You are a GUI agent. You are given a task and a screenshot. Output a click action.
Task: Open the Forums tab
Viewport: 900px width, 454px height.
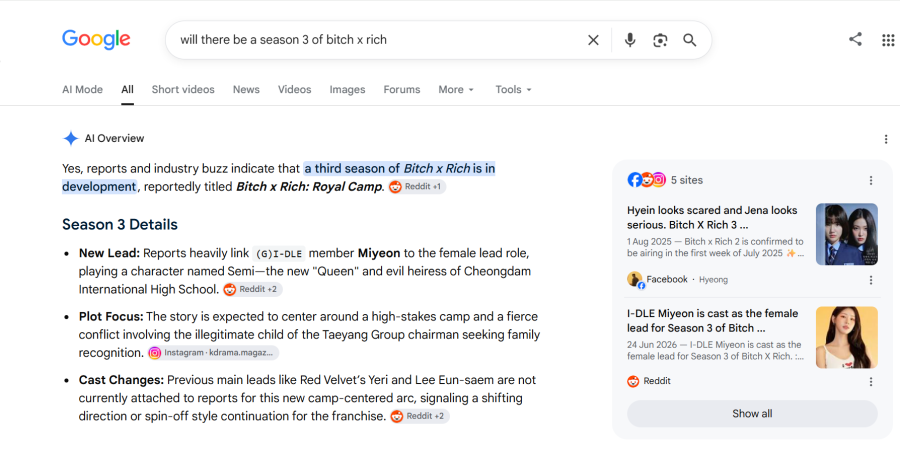click(402, 90)
